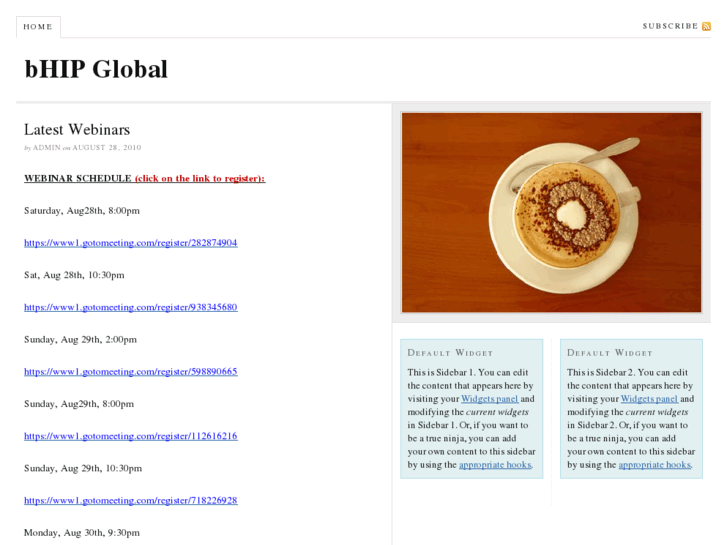
Task: Open the register link ending 282874904
Action: (131, 243)
